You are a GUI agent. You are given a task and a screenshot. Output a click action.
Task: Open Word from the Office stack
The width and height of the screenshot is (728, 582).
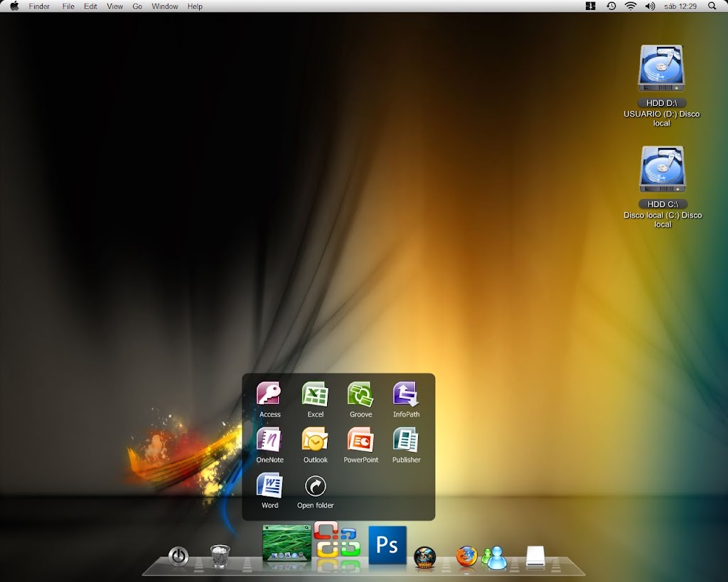[x=269, y=485]
